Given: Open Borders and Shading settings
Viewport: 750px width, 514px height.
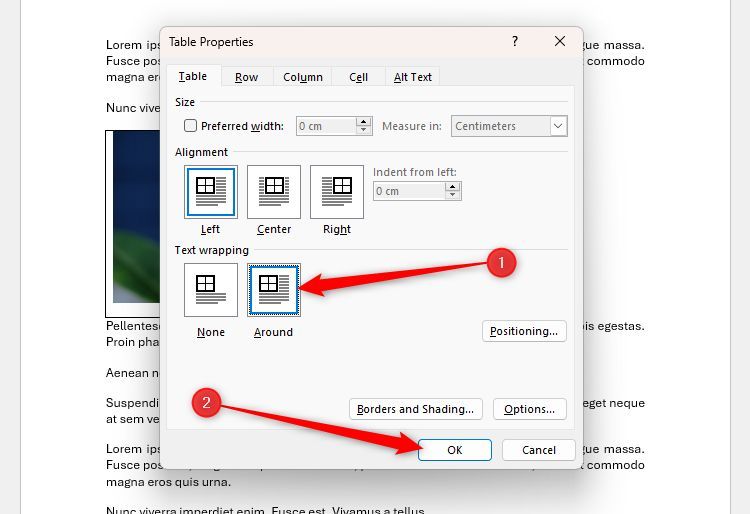Looking at the screenshot, I should [415, 409].
